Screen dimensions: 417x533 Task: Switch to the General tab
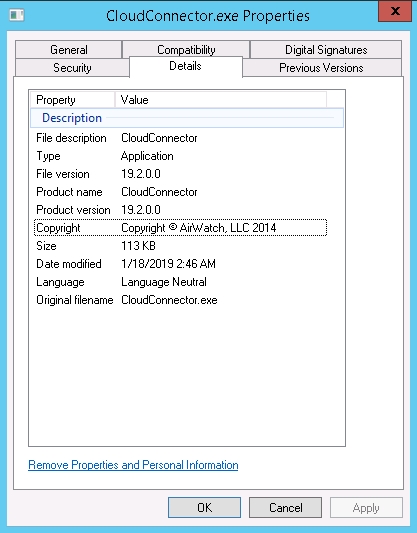[x=69, y=50]
